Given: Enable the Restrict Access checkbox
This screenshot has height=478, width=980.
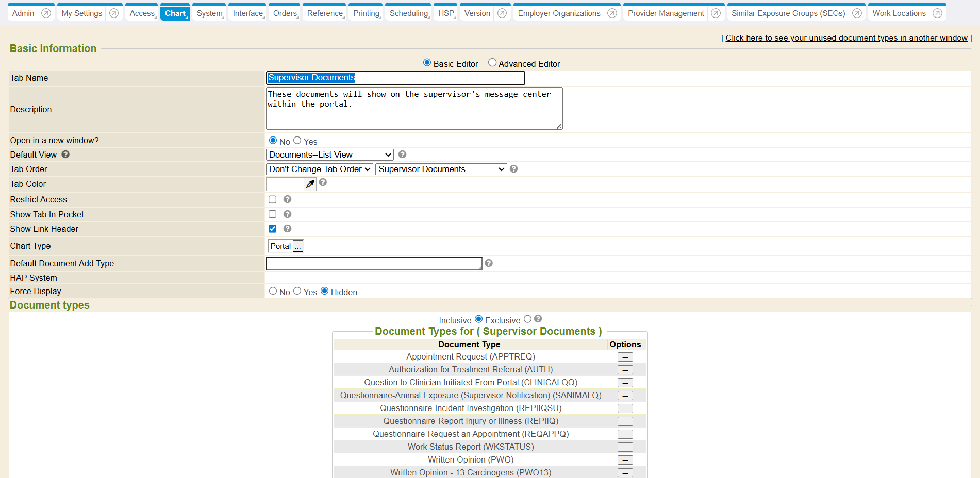Looking at the screenshot, I should (273, 199).
